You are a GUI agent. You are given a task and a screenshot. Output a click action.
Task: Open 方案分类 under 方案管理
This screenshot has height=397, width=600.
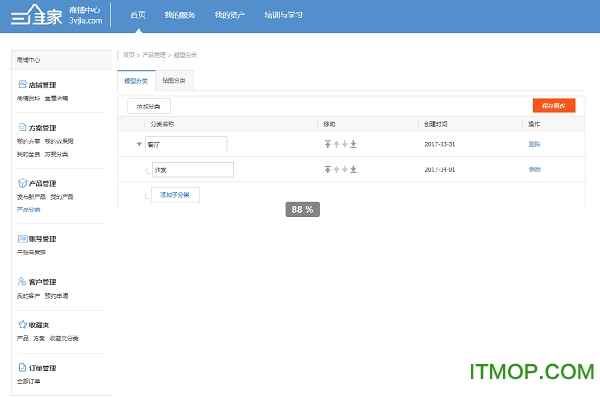[56, 154]
